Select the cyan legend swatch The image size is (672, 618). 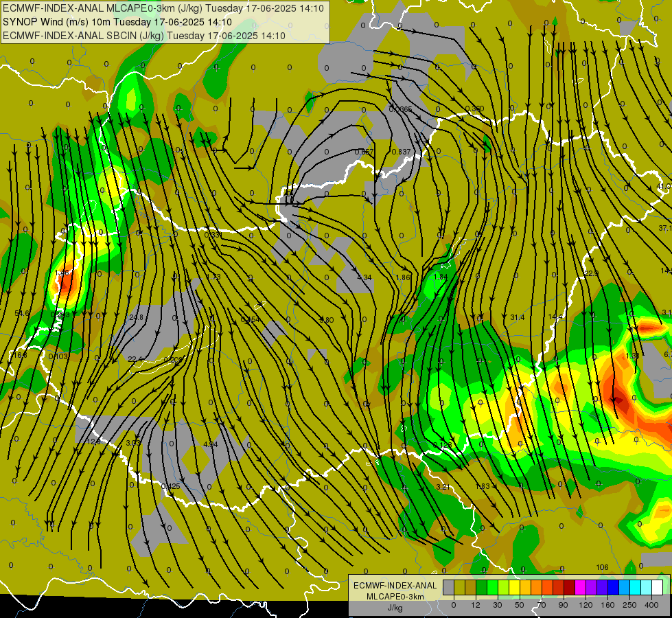click(x=636, y=587)
